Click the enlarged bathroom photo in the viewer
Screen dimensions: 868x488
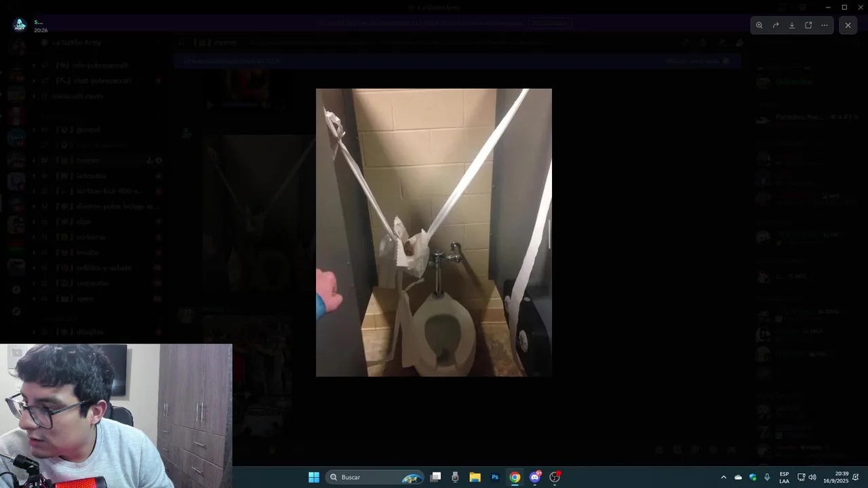[x=434, y=232]
